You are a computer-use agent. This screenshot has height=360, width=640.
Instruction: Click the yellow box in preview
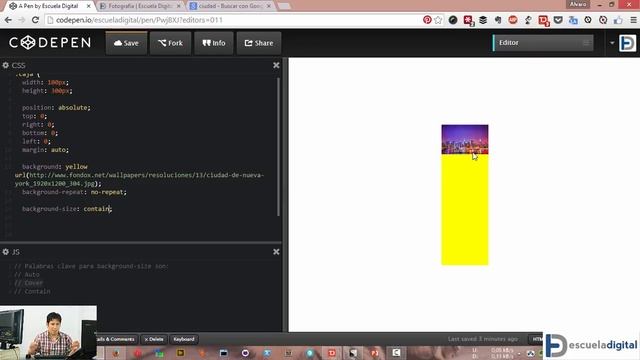click(x=465, y=209)
